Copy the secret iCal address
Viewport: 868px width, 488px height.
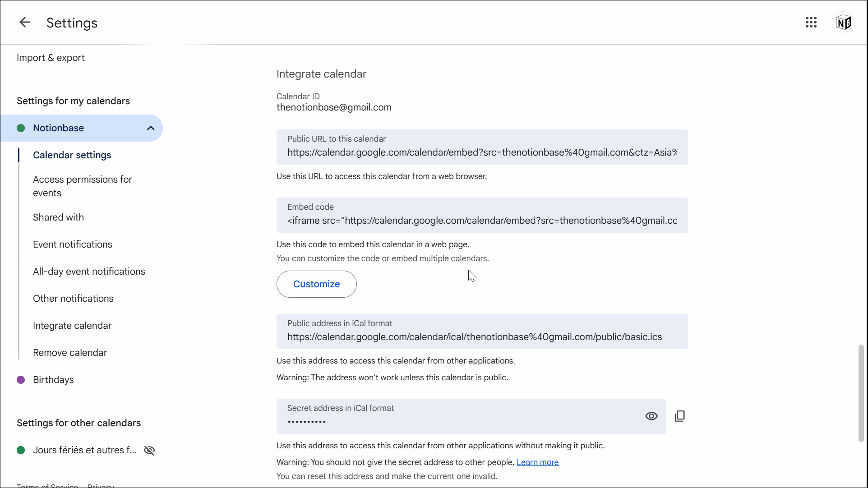tap(680, 416)
